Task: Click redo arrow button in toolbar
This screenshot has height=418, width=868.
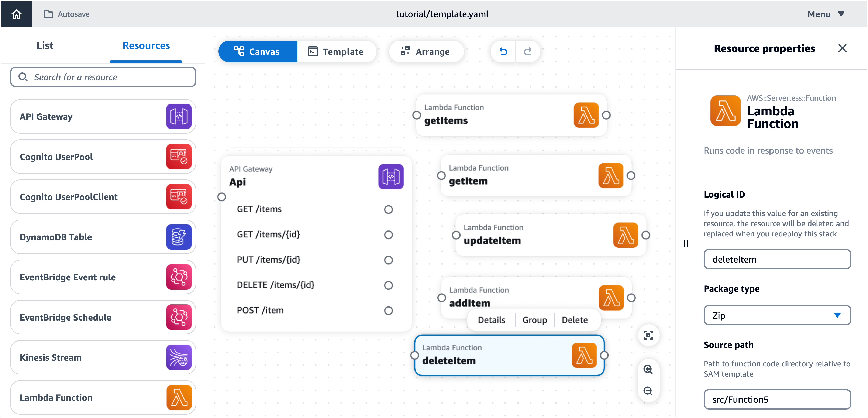Action: 526,51
